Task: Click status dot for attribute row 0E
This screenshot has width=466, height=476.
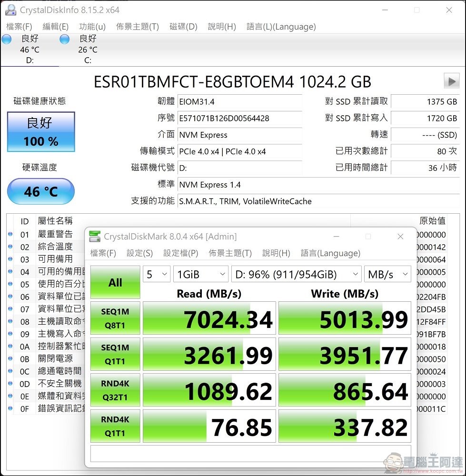Action: (x=10, y=396)
